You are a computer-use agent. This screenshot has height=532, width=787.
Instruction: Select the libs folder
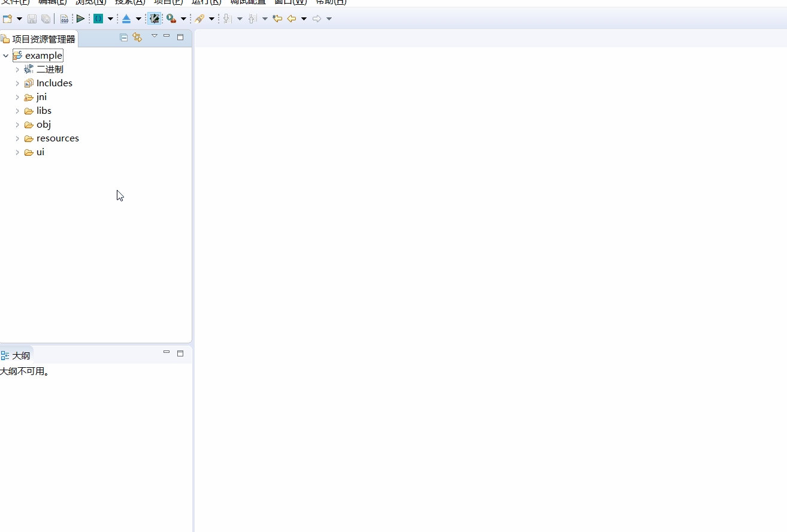point(44,111)
